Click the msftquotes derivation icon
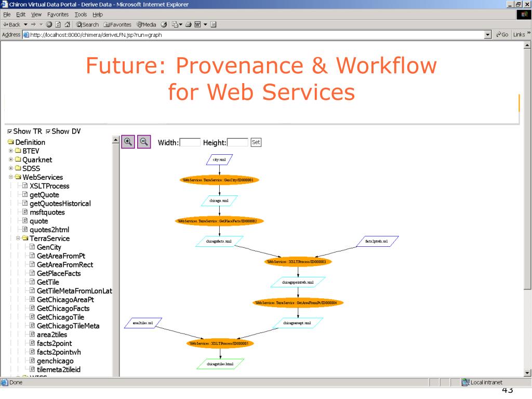The image size is (532, 399). coord(25,212)
